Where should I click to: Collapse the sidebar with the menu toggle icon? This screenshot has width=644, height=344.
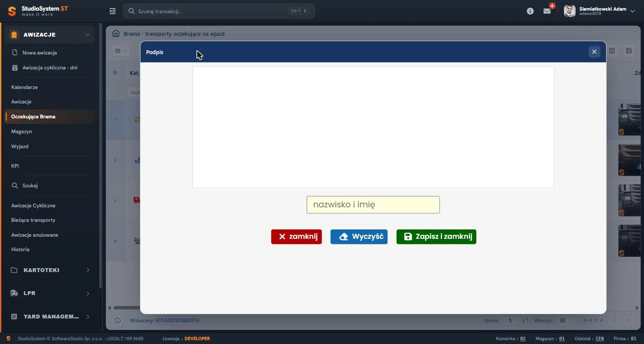112,11
